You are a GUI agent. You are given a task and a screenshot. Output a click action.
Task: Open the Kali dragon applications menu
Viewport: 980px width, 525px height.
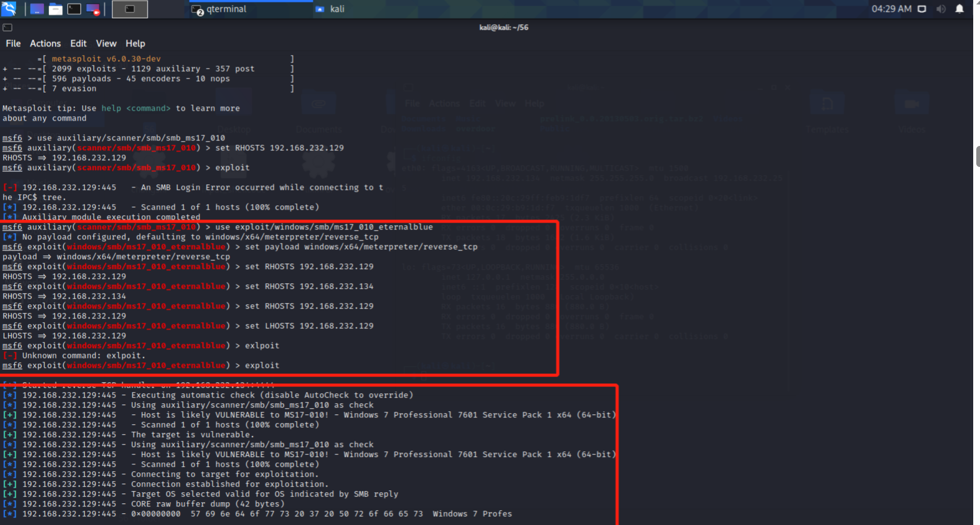(x=9, y=9)
